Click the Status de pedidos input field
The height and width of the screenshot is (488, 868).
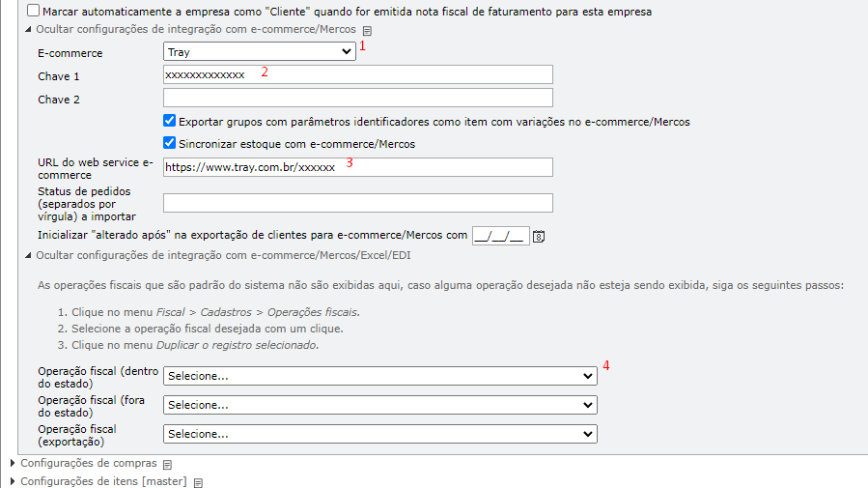point(357,203)
